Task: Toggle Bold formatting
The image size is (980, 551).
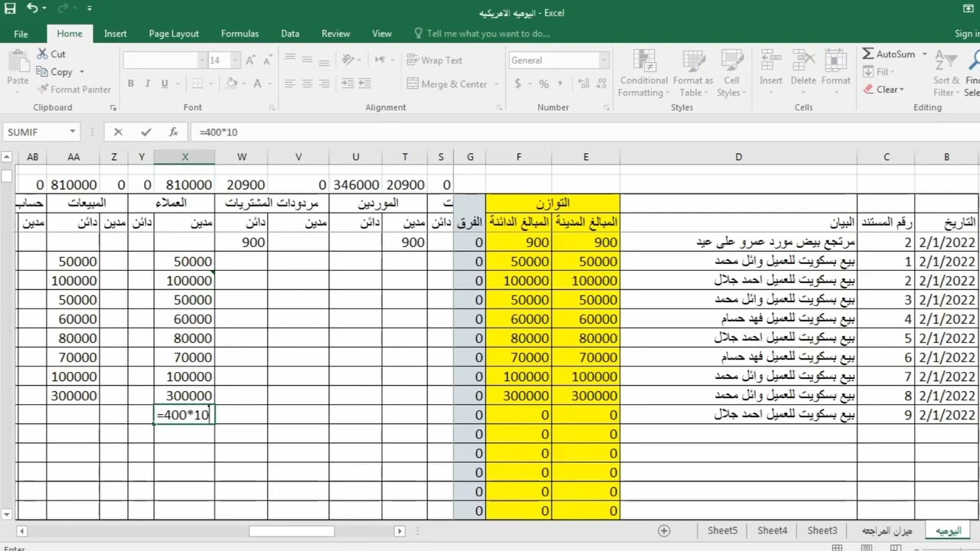Action: [x=131, y=84]
